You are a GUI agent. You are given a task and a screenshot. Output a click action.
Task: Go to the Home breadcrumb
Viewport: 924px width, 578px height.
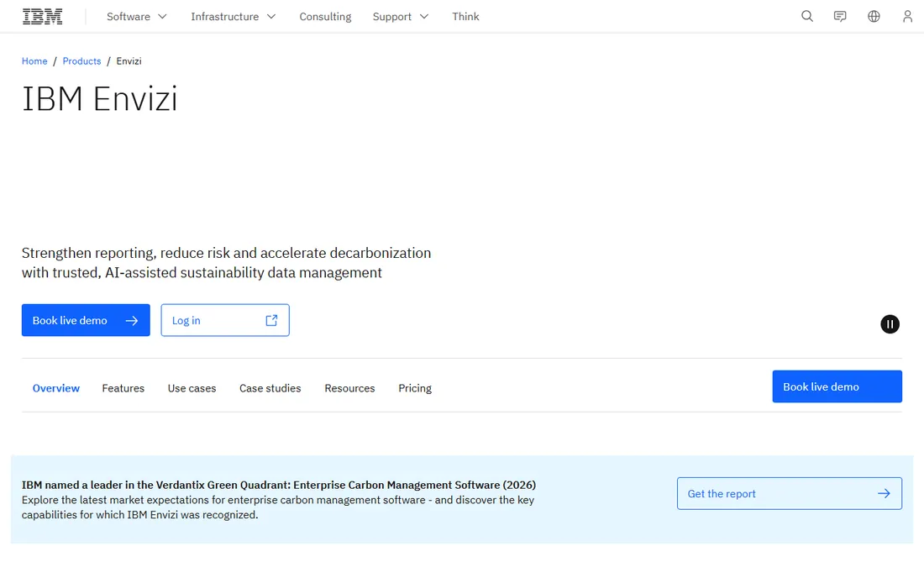(34, 61)
